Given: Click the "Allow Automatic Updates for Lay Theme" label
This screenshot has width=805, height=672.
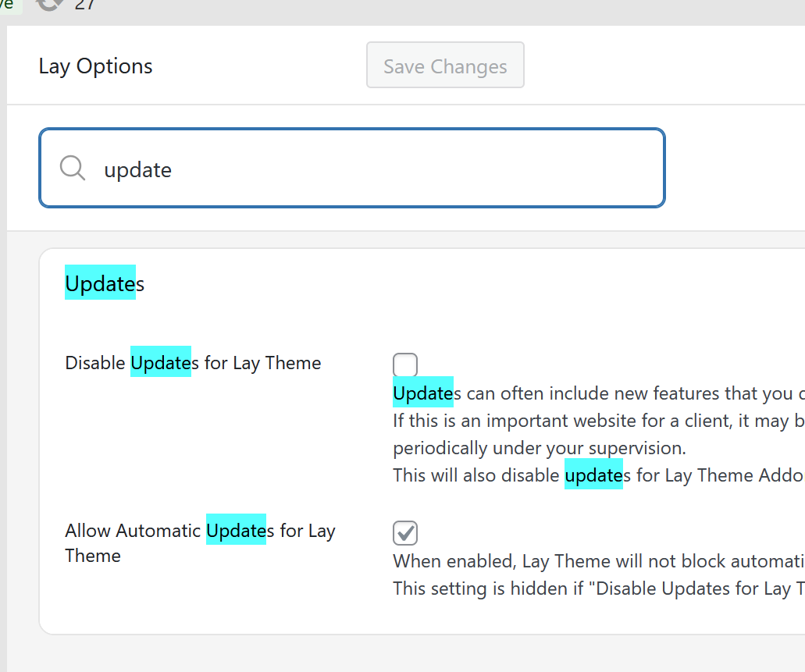Looking at the screenshot, I should point(200,532).
